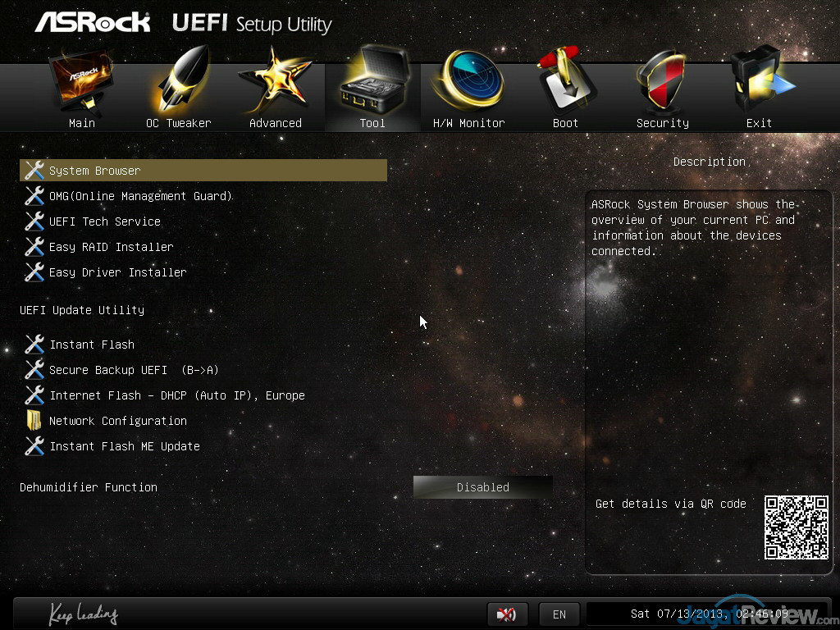Click the UEFI Update Utility heading

click(x=82, y=309)
